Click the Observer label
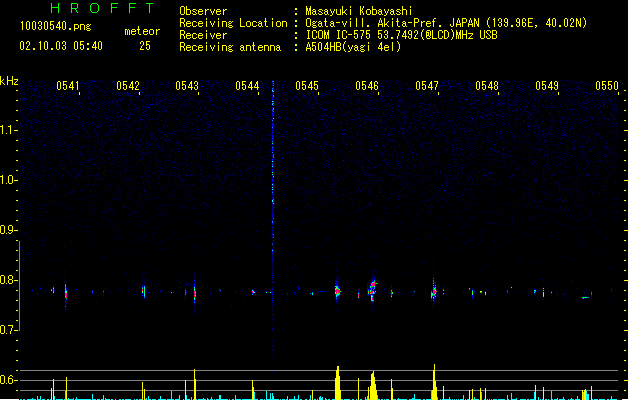 coord(203,11)
